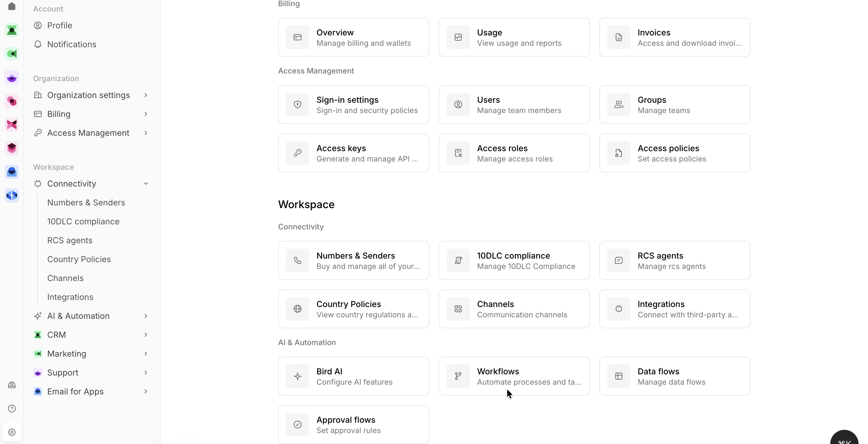Image resolution: width=868 pixels, height=444 pixels.
Task: Open the Invoices billing card
Action: (x=675, y=37)
